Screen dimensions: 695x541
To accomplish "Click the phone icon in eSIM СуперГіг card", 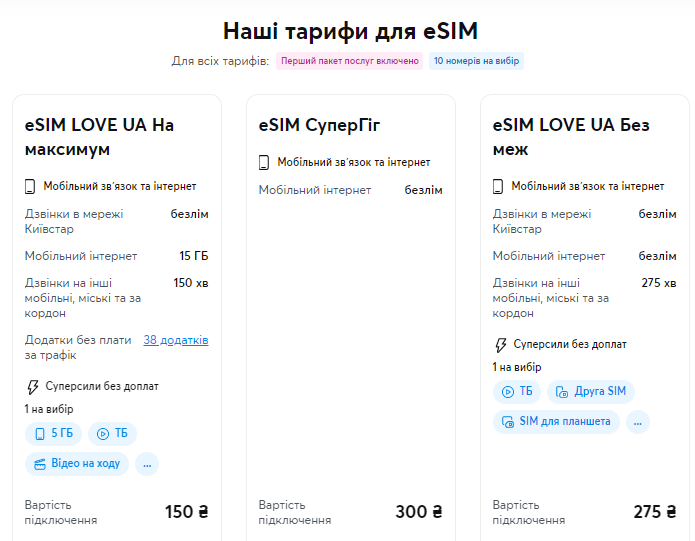I will [x=265, y=162].
